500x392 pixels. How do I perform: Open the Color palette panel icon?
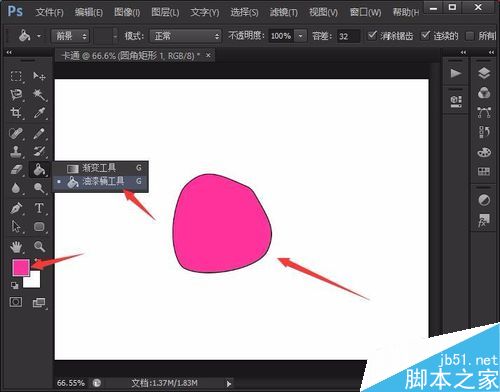pyautogui.click(x=484, y=152)
